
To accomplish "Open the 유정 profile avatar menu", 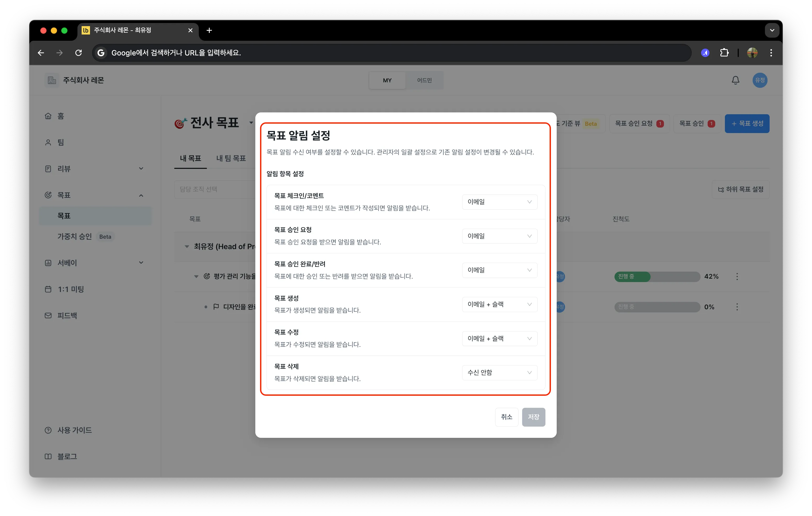I will pyautogui.click(x=760, y=80).
